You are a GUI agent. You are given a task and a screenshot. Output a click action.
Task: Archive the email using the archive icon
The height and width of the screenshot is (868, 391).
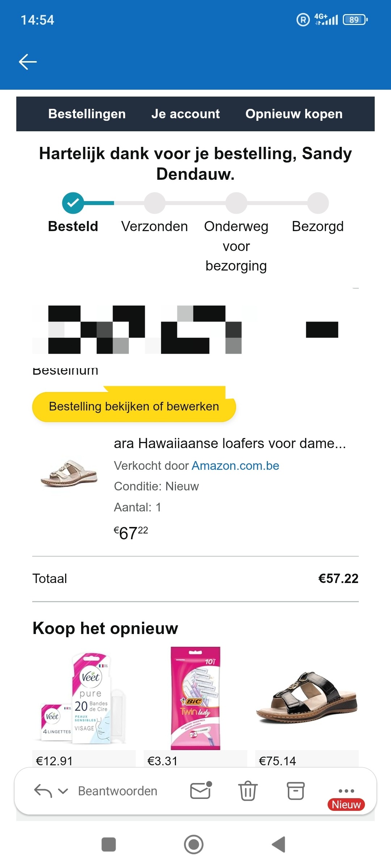[x=295, y=791]
